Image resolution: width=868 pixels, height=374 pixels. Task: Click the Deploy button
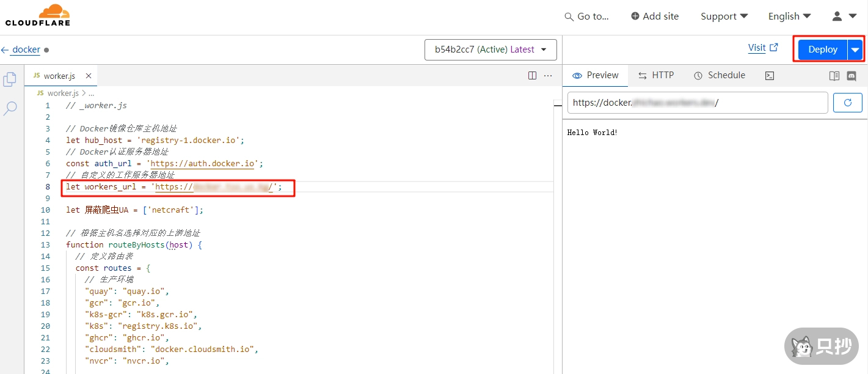coord(822,50)
